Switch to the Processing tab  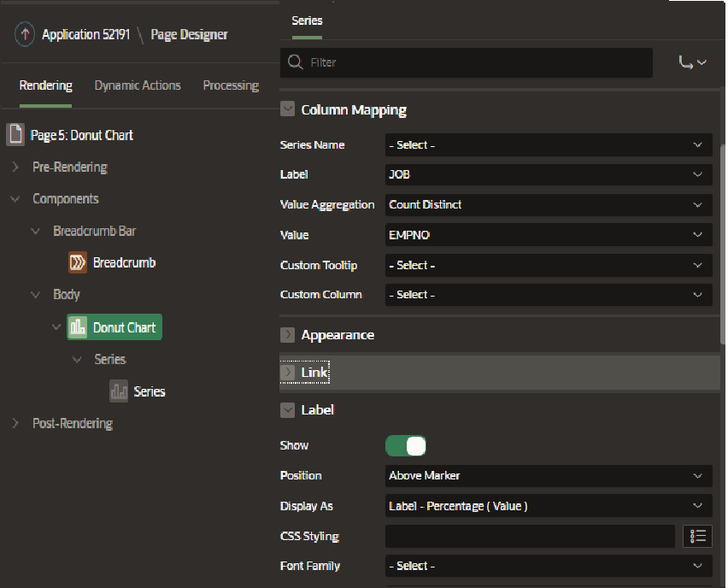pyautogui.click(x=231, y=85)
